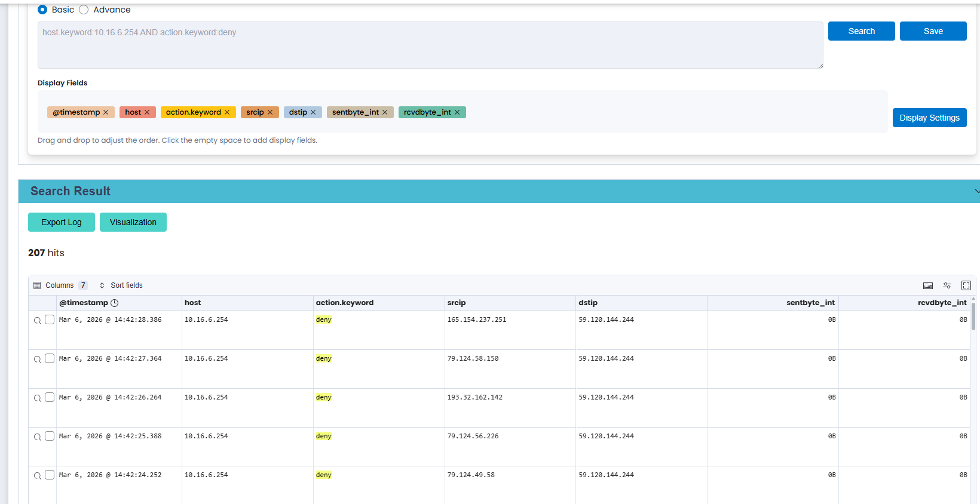Check the row for 14:42:25.388 log
980x504 pixels.
[x=50, y=436]
